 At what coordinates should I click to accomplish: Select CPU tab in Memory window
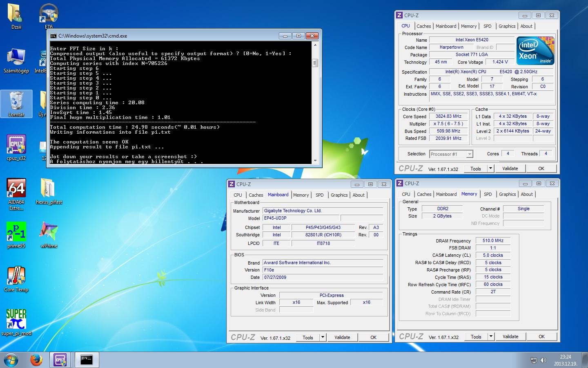pos(406,194)
